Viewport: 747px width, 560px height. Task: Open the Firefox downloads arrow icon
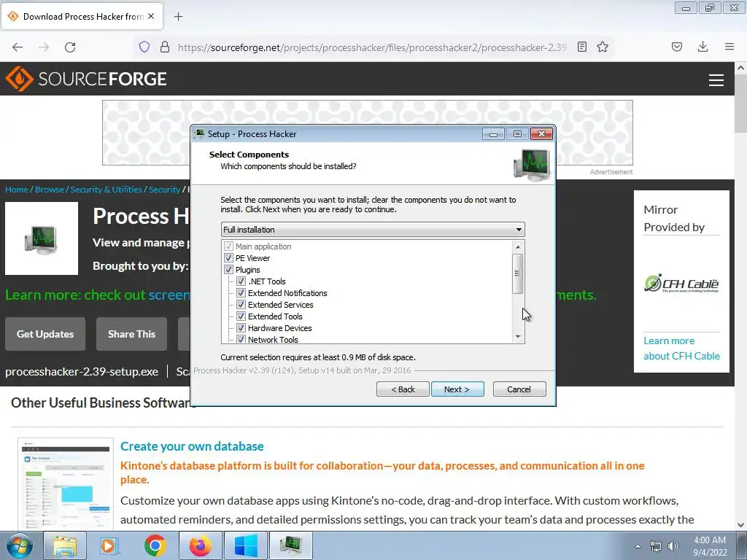click(703, 47)
